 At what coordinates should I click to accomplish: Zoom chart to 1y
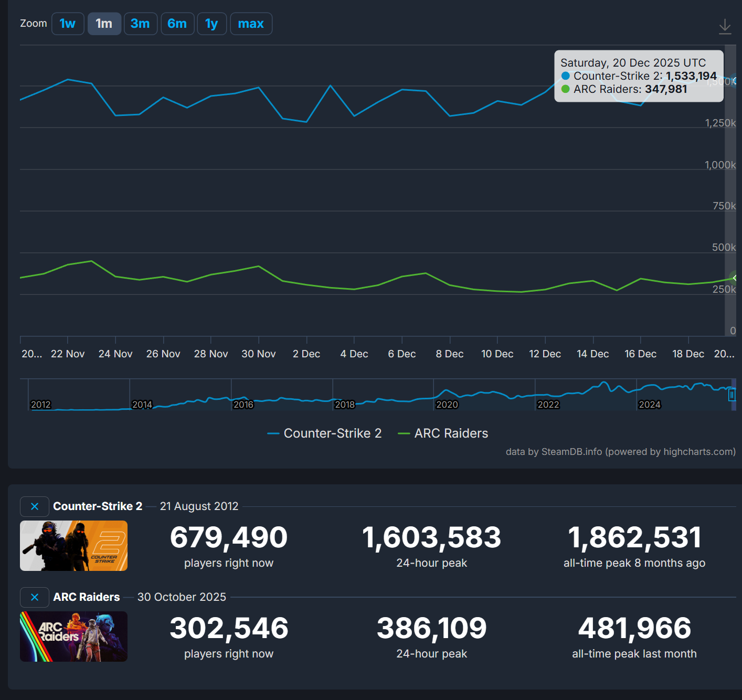[211, 24]
